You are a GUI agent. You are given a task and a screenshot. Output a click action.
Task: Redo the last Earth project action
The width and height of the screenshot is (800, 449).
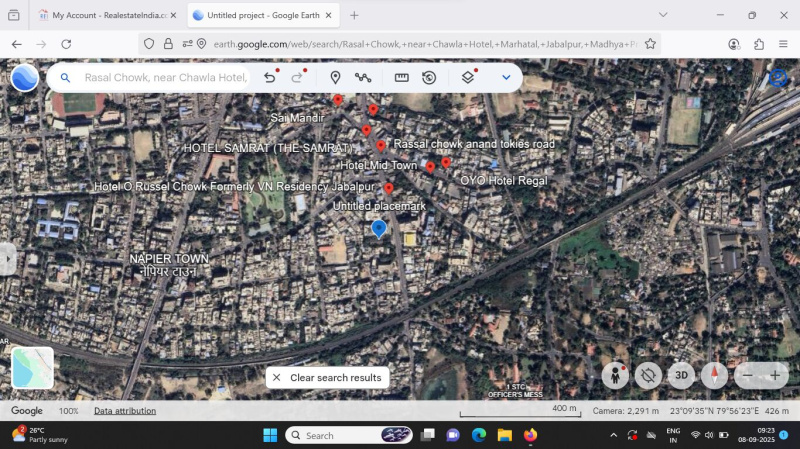click(x=297, y=78)
